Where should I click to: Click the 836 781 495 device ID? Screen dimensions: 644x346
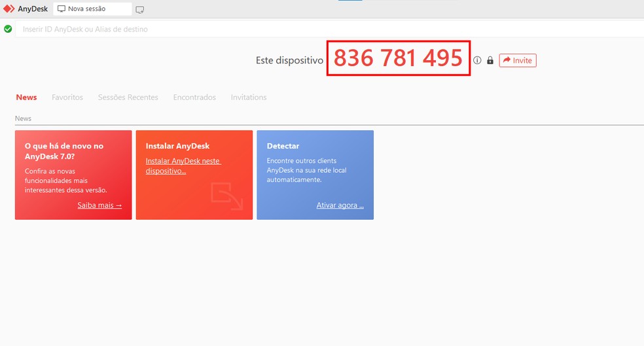point(398,58)
